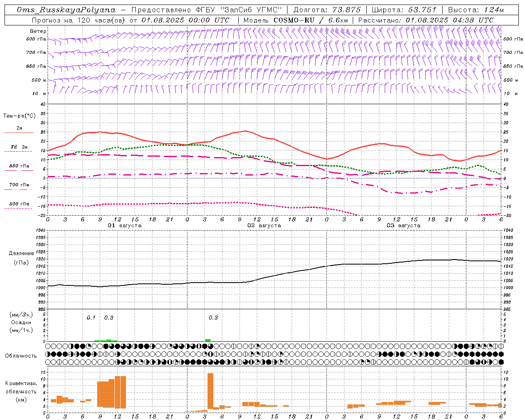The width and height of the screenshot is (525, 420).
Task: Click the (гПа) unit label under Давление
Action: point(21,263)
